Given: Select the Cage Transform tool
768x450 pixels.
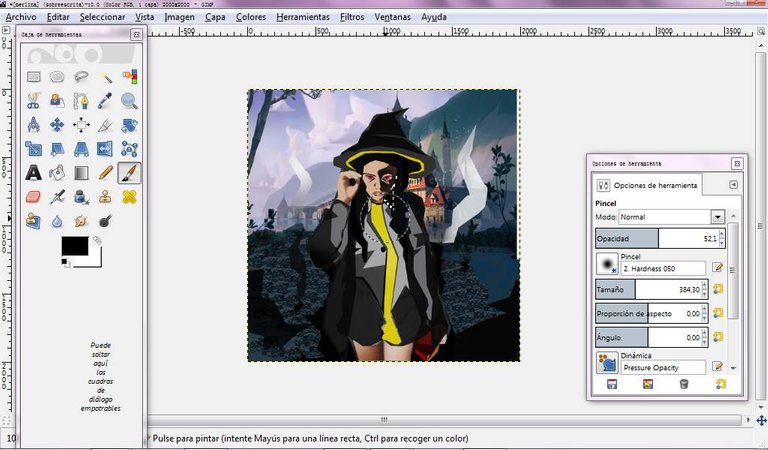Looking at the screenshot, I should click(129, 149).
